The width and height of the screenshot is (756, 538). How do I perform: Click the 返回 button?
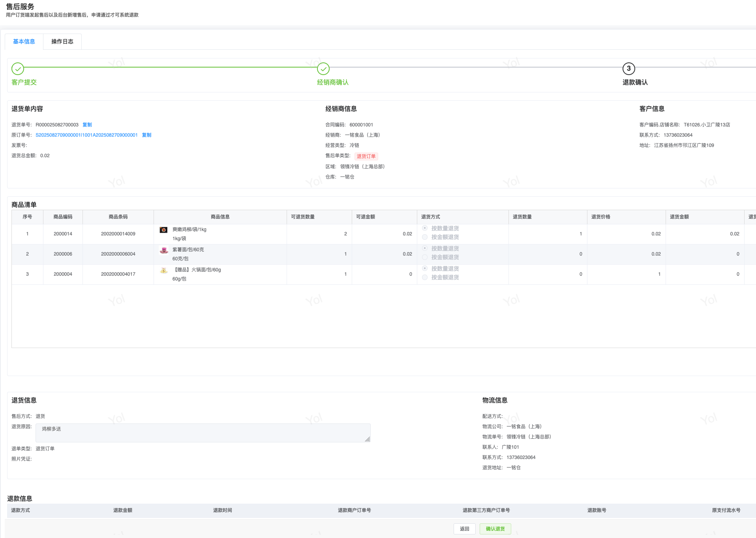pyautogui.click(x=464, y=529)
